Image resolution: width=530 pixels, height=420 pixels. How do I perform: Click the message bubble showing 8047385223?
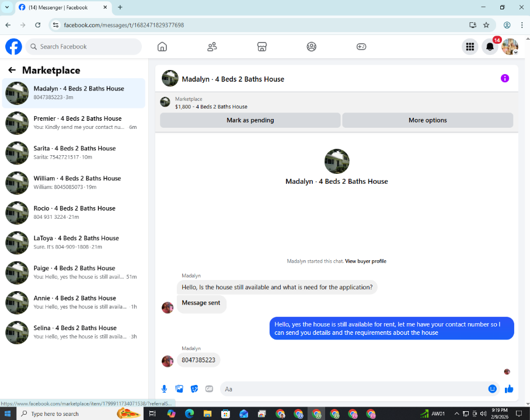point(198,360)
